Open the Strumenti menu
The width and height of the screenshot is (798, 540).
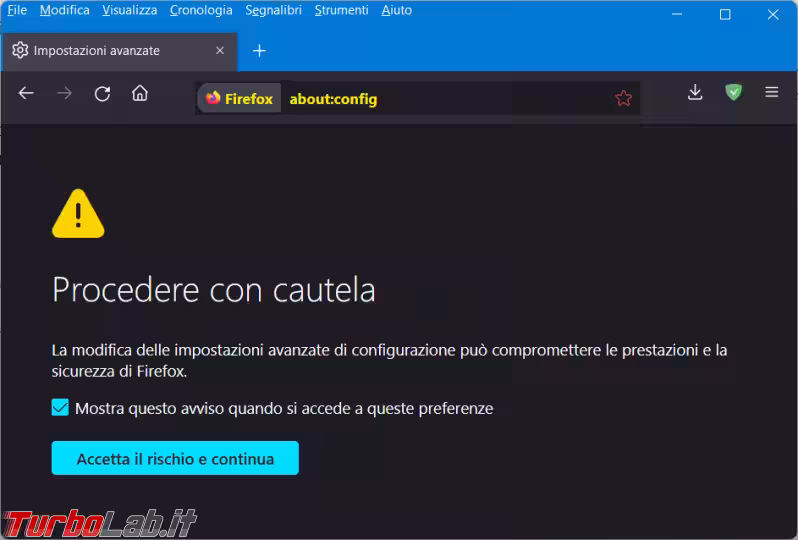[341, 10]
